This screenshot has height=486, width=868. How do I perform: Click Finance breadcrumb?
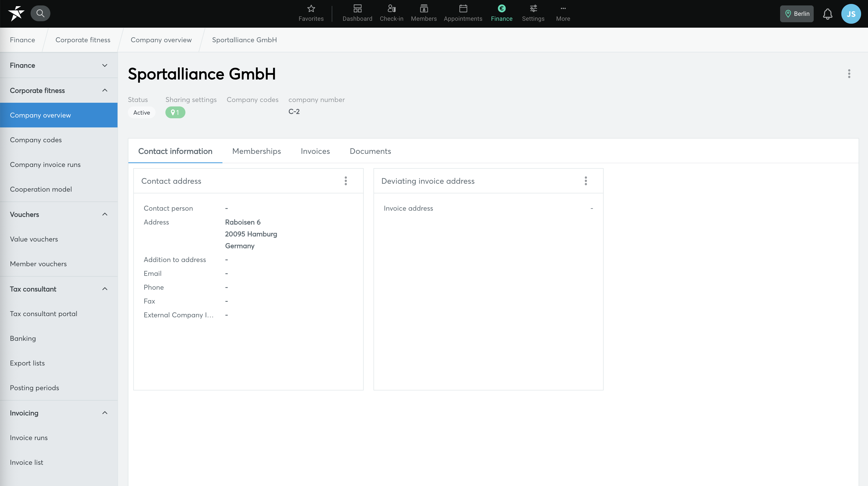click(x=22, y=40)
